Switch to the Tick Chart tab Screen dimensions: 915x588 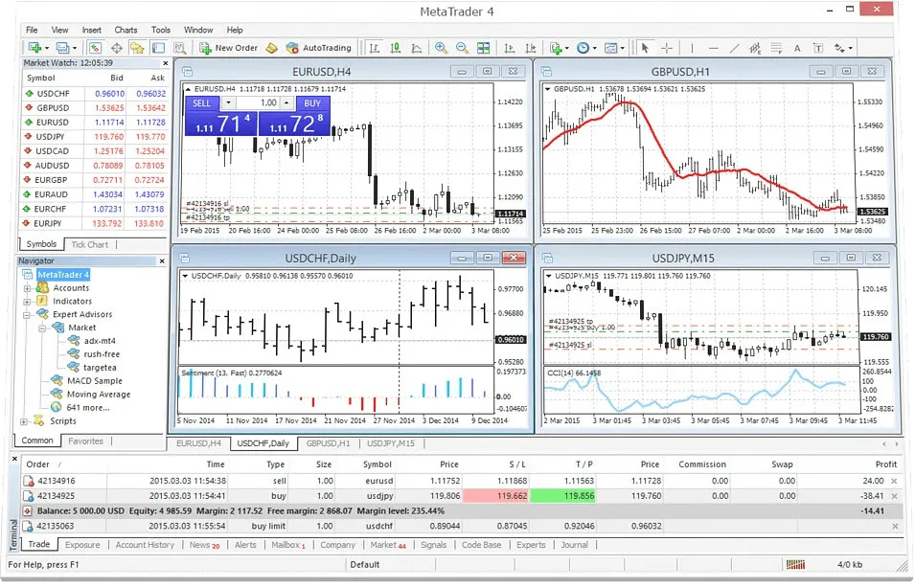click(x=90, y=244)
